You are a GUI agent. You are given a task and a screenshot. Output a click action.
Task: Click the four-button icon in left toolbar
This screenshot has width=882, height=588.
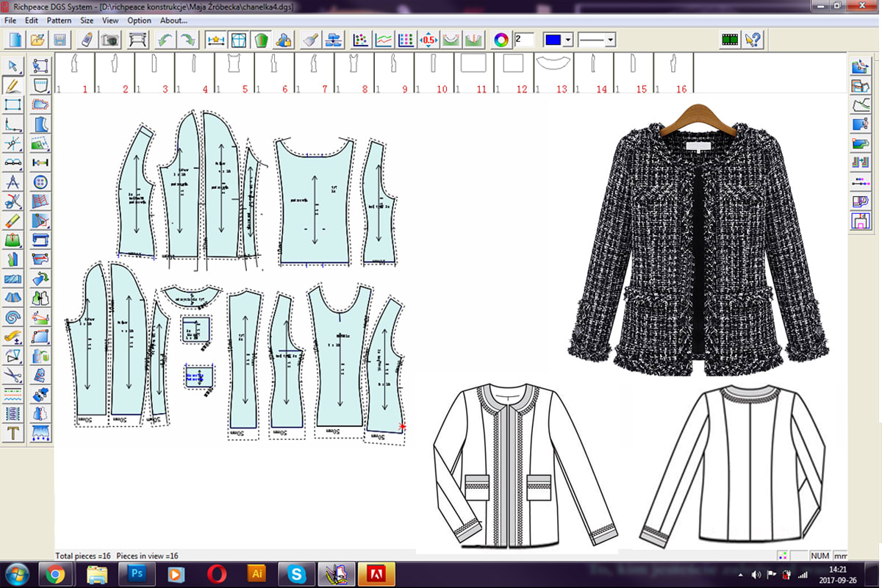click(x=40, y=182)
